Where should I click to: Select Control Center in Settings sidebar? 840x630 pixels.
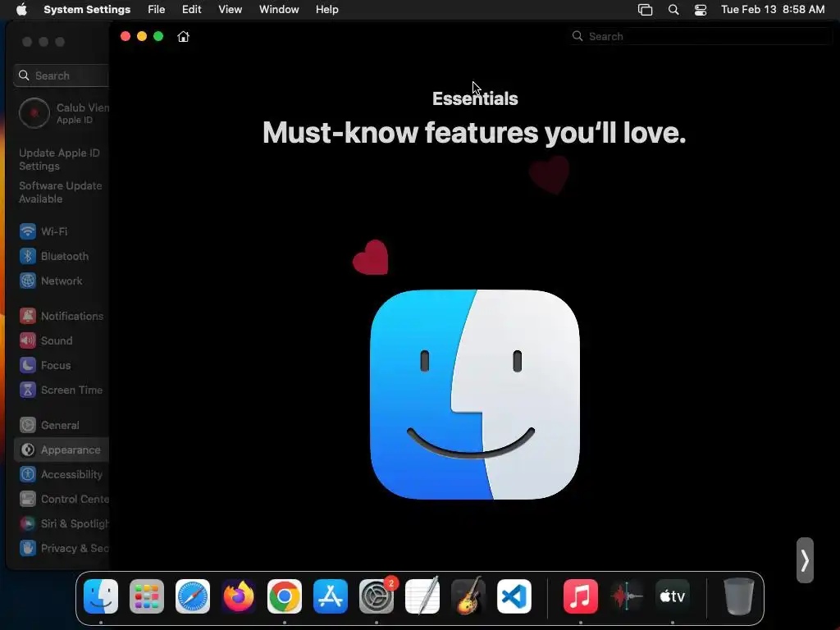[x=62, y=500]
